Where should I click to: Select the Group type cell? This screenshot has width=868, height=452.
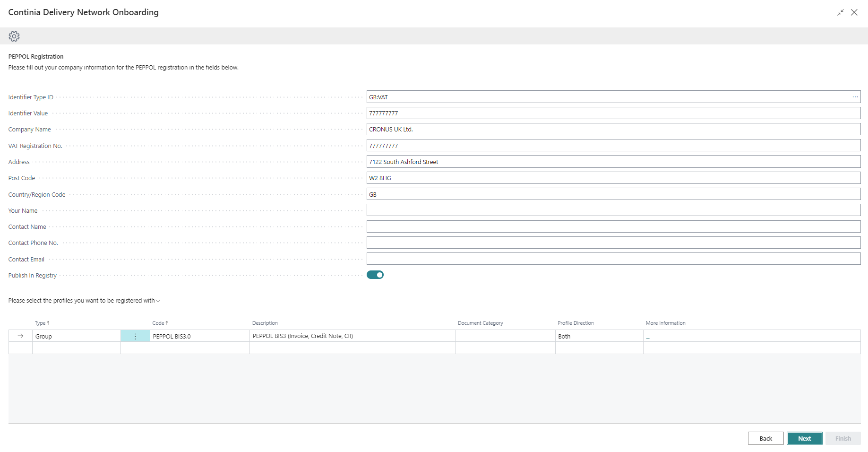[x=77, y=336]
